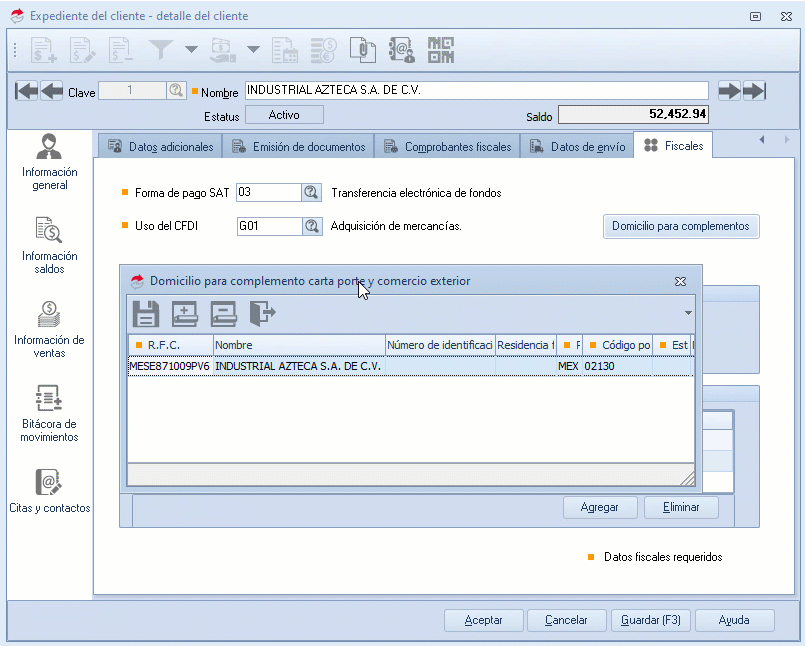
Task: Click the Eliminar button
Action: click(681, 507)
